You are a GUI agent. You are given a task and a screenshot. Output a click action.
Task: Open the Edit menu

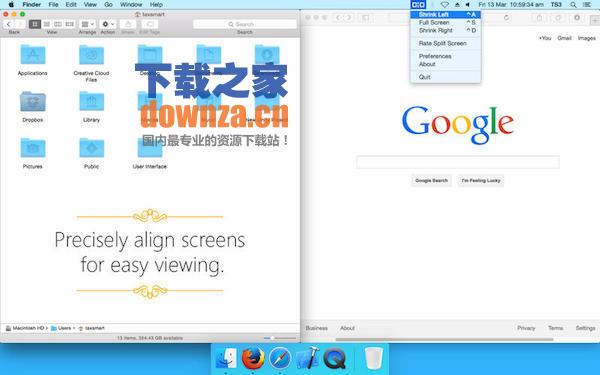pyautogui.click(x=71, y=5)
